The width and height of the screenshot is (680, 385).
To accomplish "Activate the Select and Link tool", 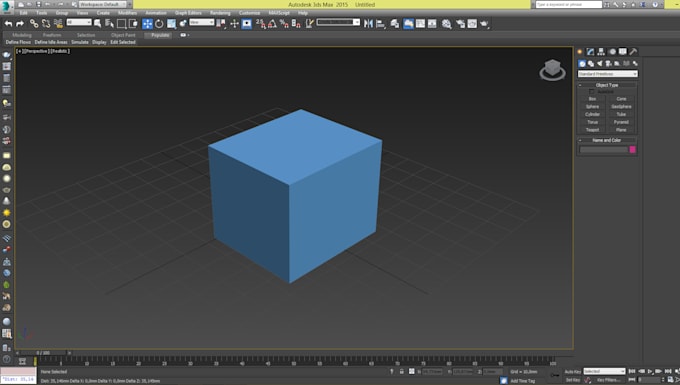I will coord(34,23).
